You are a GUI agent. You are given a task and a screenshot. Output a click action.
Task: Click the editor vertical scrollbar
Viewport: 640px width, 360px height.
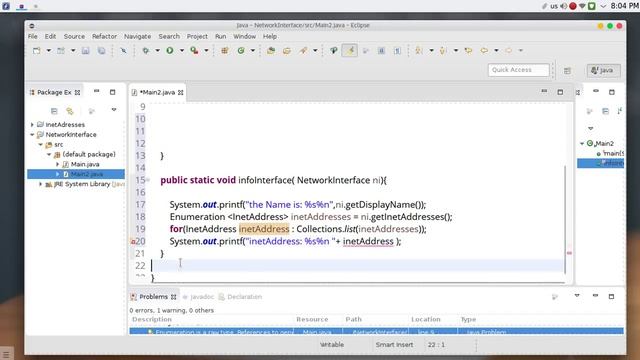pyautogui.click(x=565, y=220)
